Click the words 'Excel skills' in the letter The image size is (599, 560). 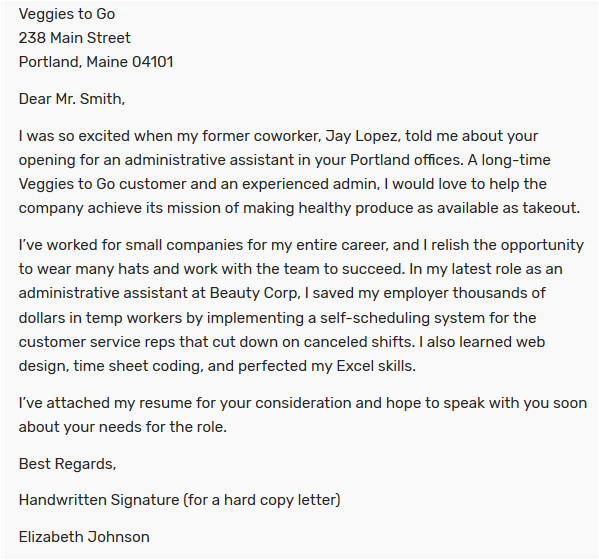point(374,366)
